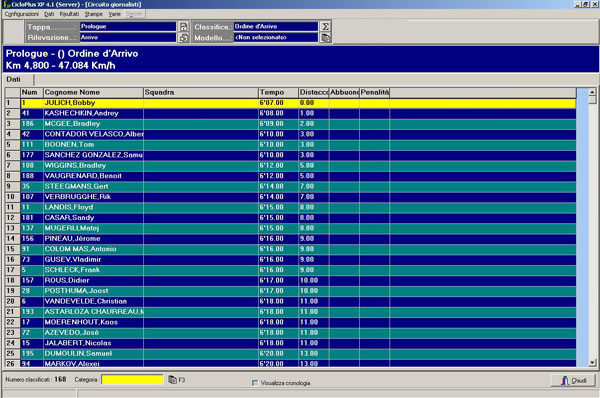Click the Distacco column header

click(313, 92)
